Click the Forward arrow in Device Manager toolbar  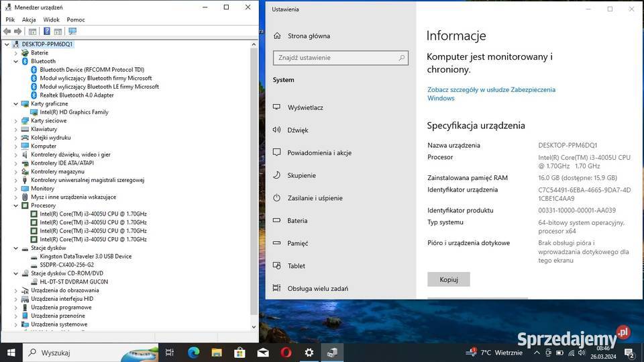pos(17,32)
